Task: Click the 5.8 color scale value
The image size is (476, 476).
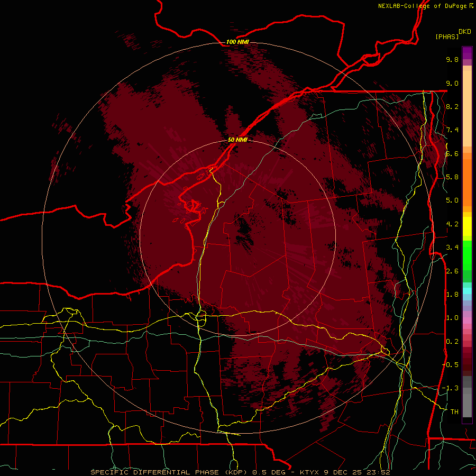Action: 452,177
